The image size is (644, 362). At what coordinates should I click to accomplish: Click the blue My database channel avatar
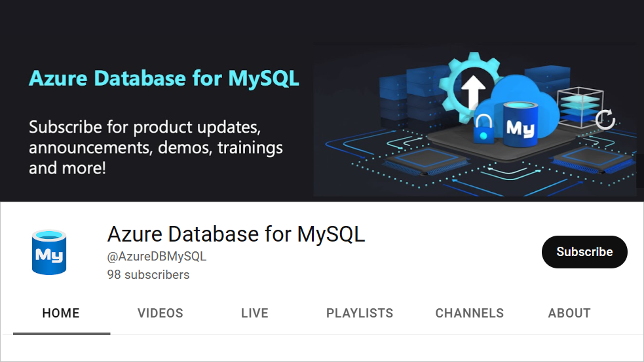point(49,252)
